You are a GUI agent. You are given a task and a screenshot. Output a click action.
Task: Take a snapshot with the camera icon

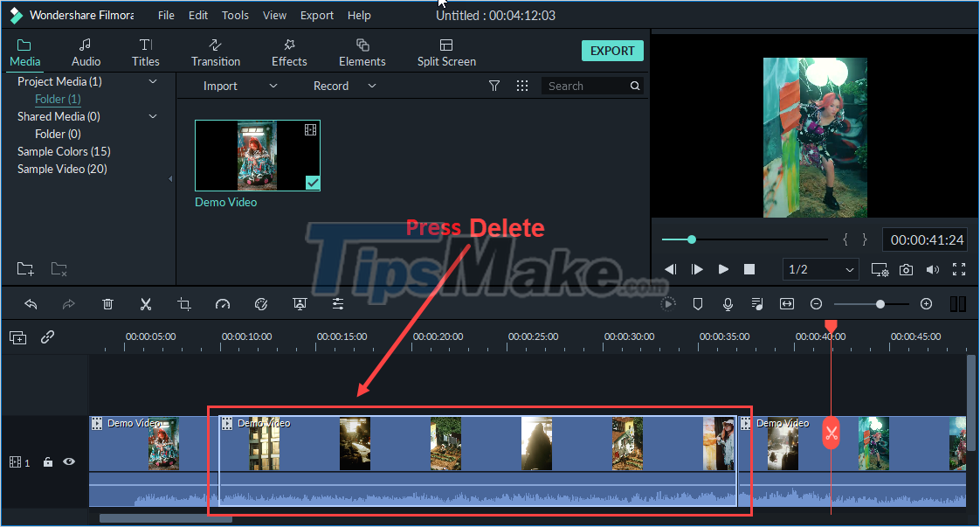point(906,269)
